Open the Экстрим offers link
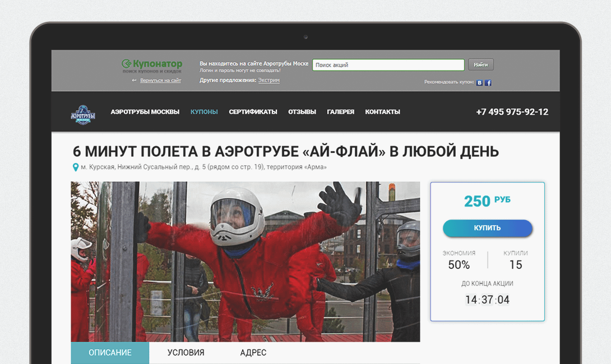 point(269,80)
